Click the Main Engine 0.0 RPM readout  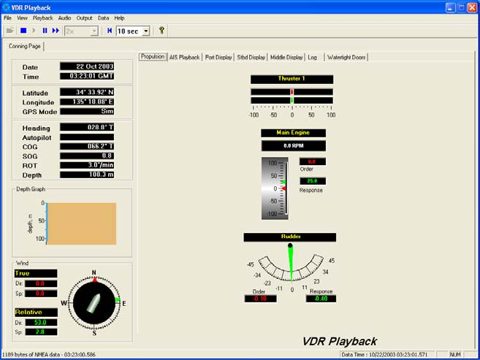click(293, 146)
